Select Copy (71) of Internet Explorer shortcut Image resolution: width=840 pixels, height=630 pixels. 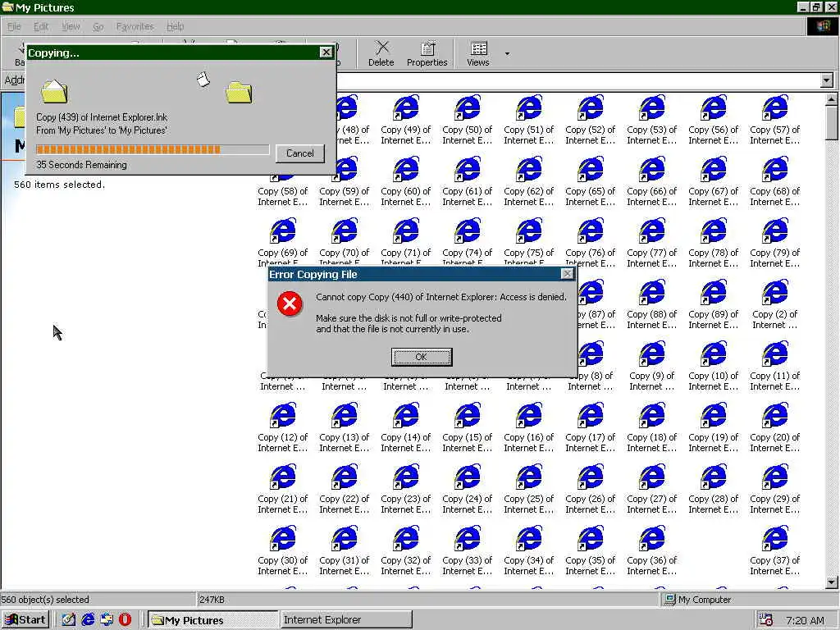point(405,242)
